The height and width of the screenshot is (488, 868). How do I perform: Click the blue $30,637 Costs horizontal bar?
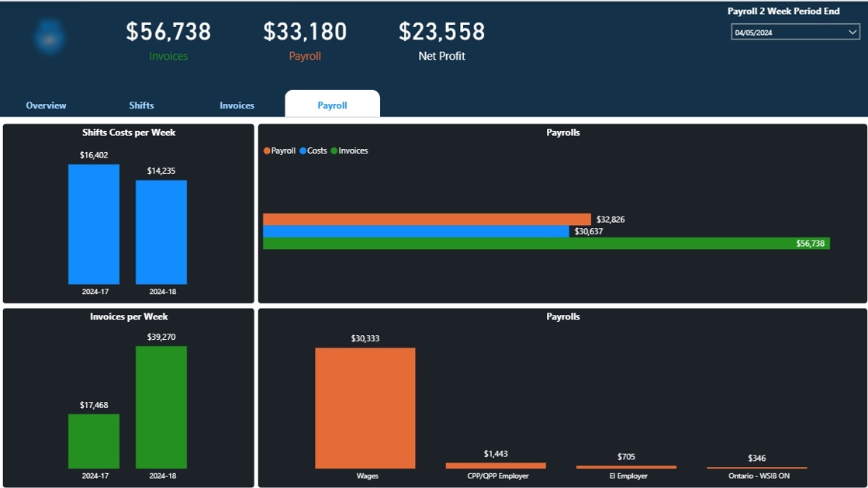coord(415,231)
